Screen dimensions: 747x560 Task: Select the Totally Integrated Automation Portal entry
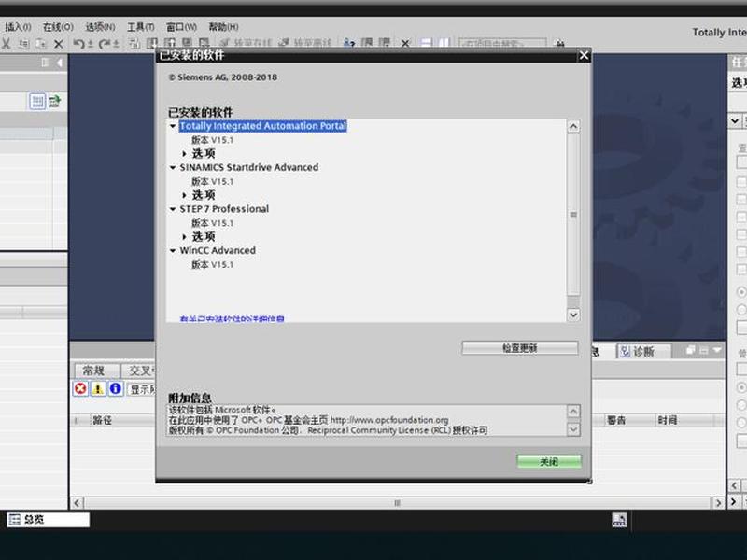coord(263,126)
